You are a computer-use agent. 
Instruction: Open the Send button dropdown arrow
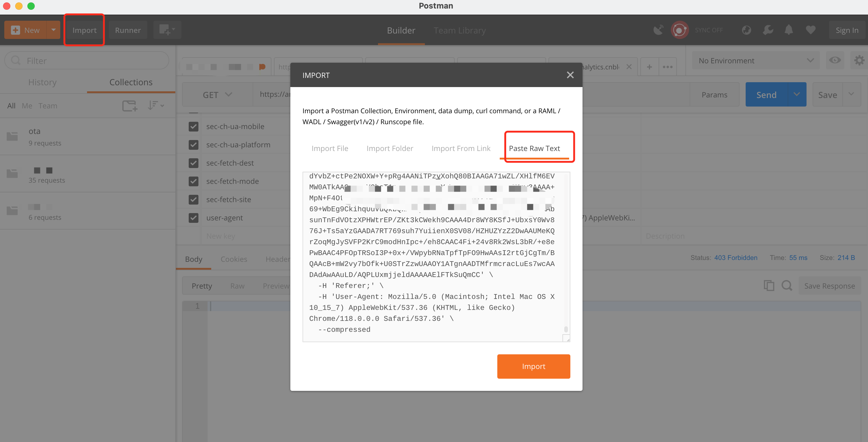[797, 94]
